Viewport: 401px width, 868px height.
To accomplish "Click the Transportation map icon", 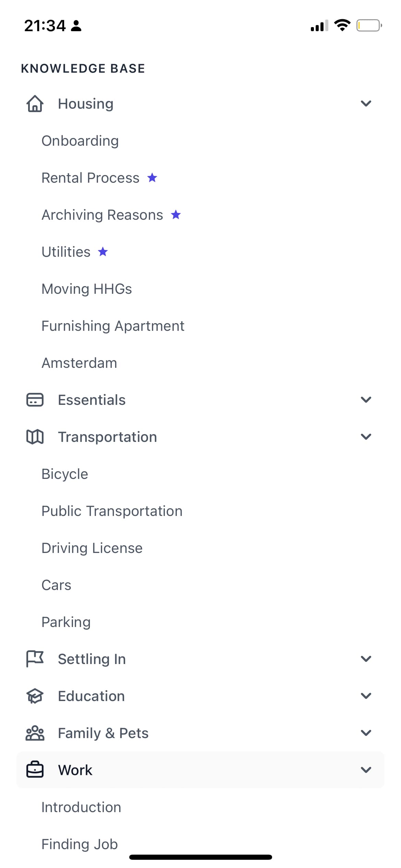I will click(x=35, y=437).
